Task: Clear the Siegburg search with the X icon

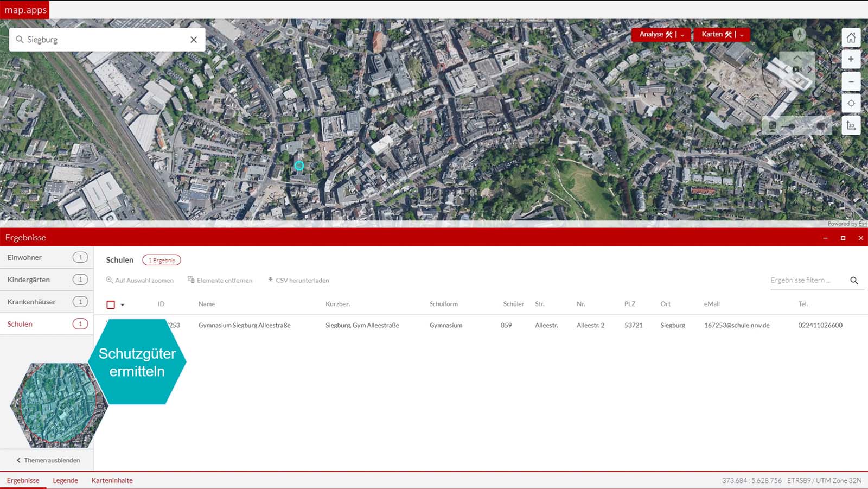Action: tap(194, 40)
